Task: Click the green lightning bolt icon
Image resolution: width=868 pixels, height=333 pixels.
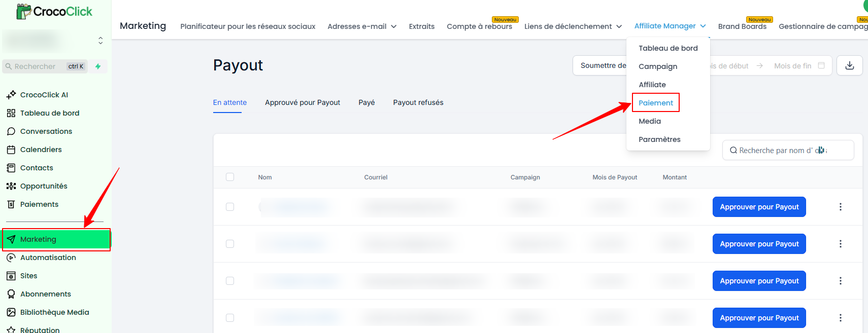Action: pyautogui.click(x=98, y=66)
